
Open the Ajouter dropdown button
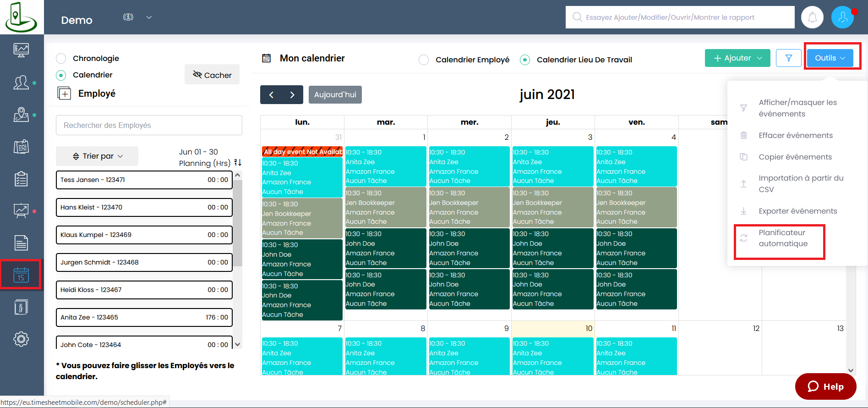(x=737, y=58)
